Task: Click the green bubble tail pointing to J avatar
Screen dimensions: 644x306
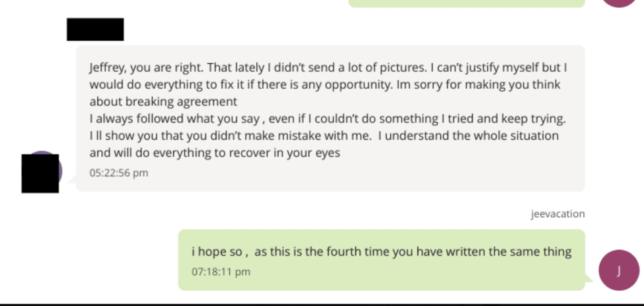Action: click(589, 280)
